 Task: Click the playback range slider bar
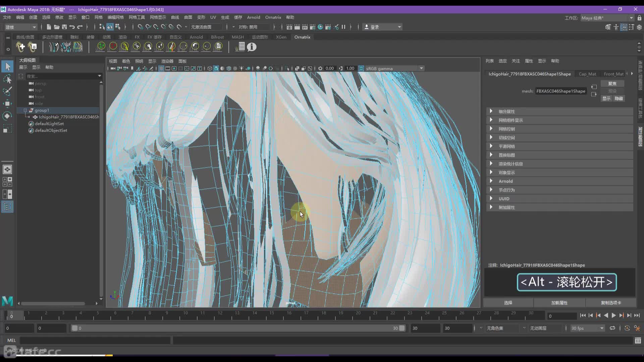point(238,328)
